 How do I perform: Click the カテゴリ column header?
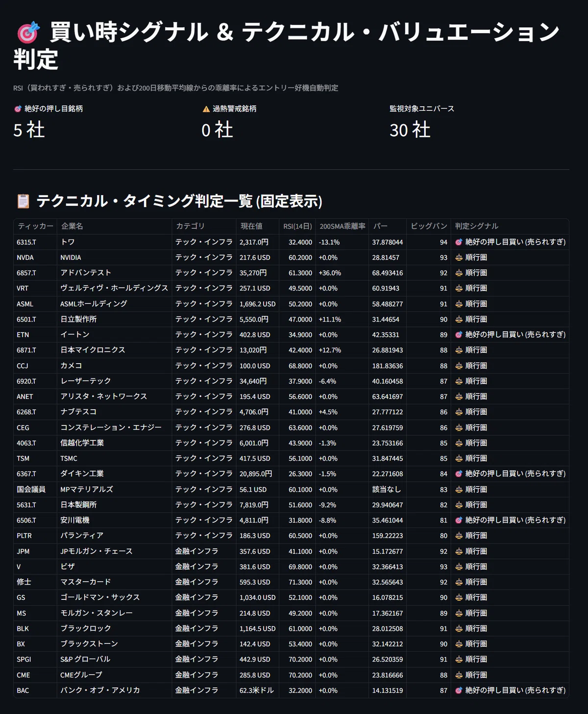point(204,226)
